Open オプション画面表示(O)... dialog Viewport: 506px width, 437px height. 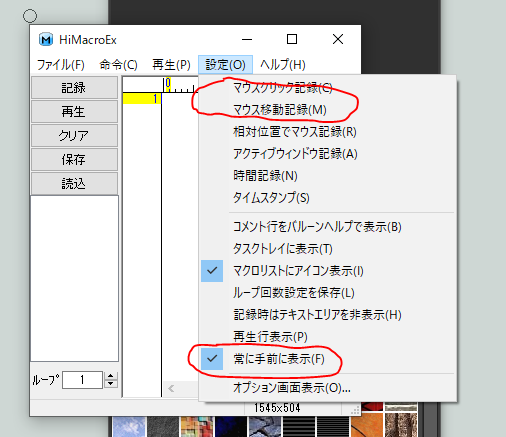click(328, 388)
